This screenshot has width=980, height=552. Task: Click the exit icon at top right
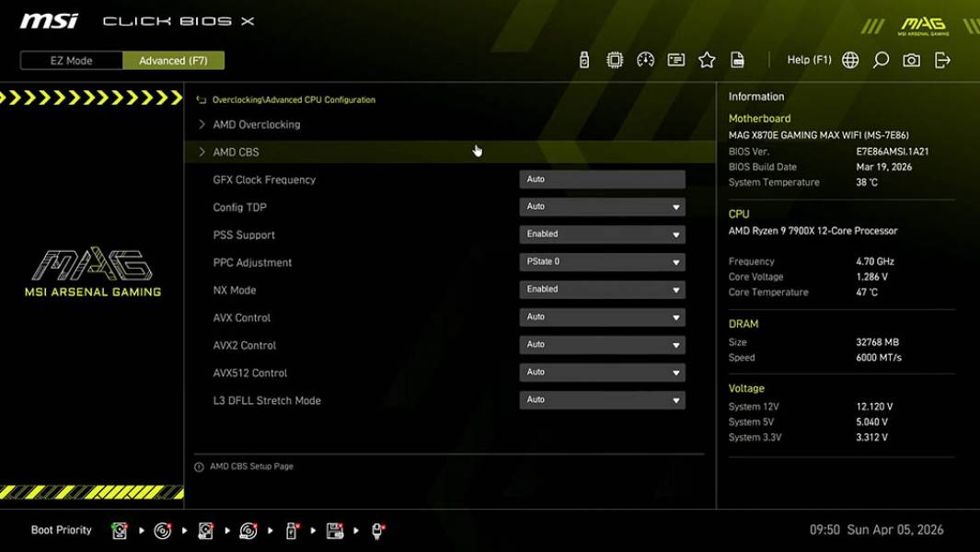940,59
